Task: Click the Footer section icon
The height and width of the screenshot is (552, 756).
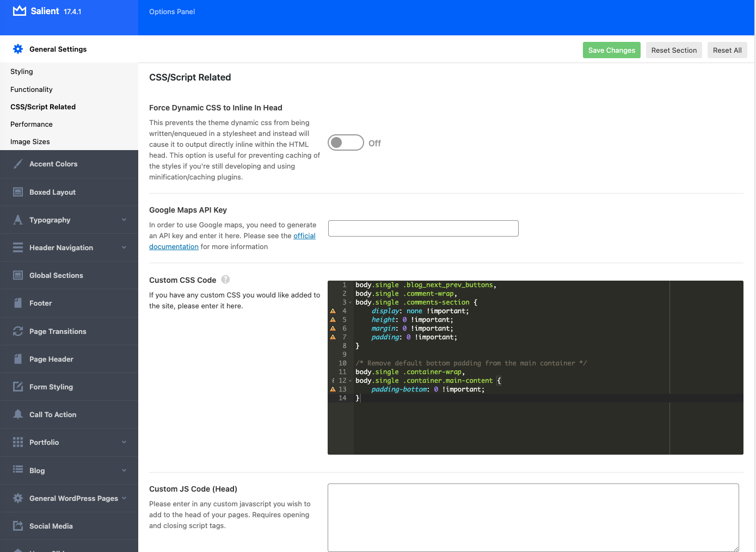Action: click(x=18, y=303)
